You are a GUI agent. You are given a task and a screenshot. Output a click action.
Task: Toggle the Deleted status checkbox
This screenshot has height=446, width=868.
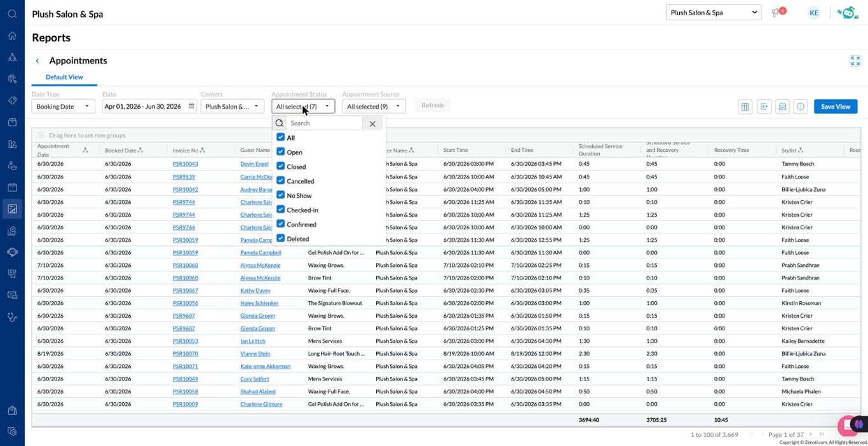click(x=280, y=239)
